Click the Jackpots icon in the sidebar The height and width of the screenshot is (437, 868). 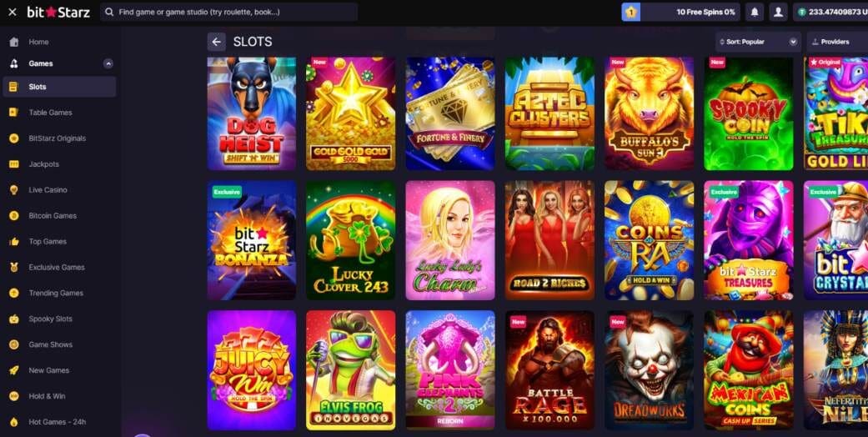(14, 164)
